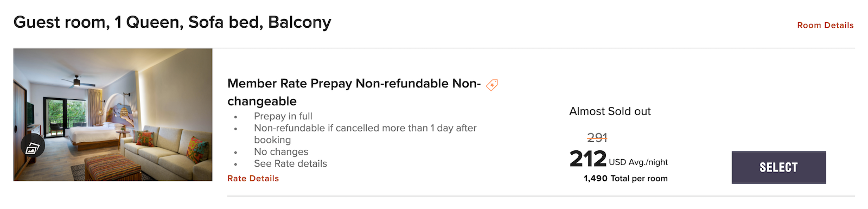Image resolution: width=868 pixels, height=209 pixels.
Task: Click the Prepay in full bullet text
Action: pos(283,116)
